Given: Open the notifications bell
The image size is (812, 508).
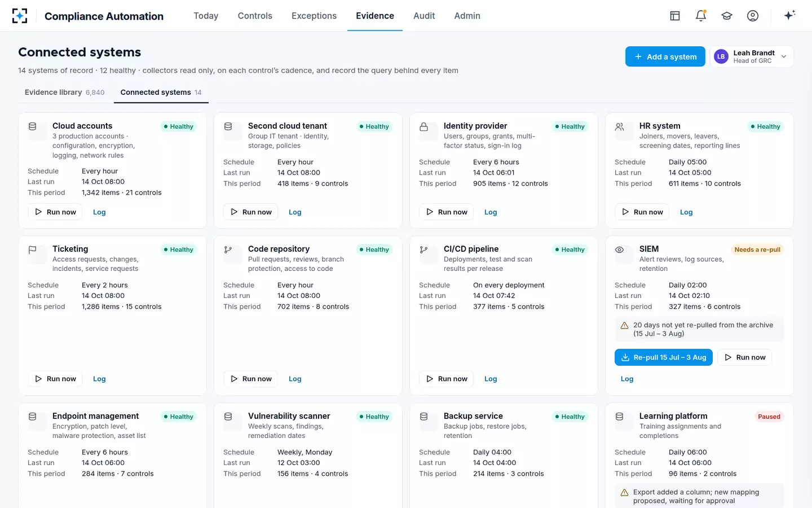Looking at the screenshot, I should click(701, 16).
